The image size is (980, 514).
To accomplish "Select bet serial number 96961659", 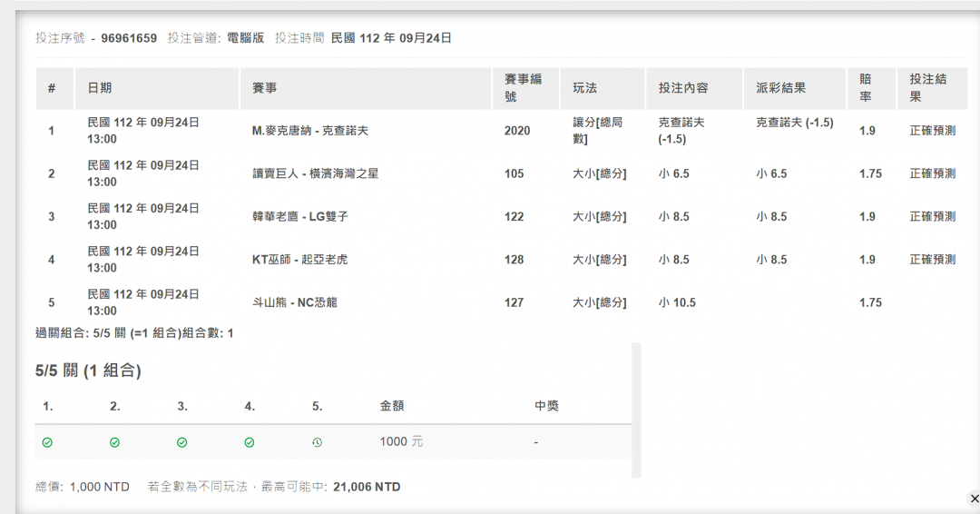I will pyautogui.click(x=129, y=38).
